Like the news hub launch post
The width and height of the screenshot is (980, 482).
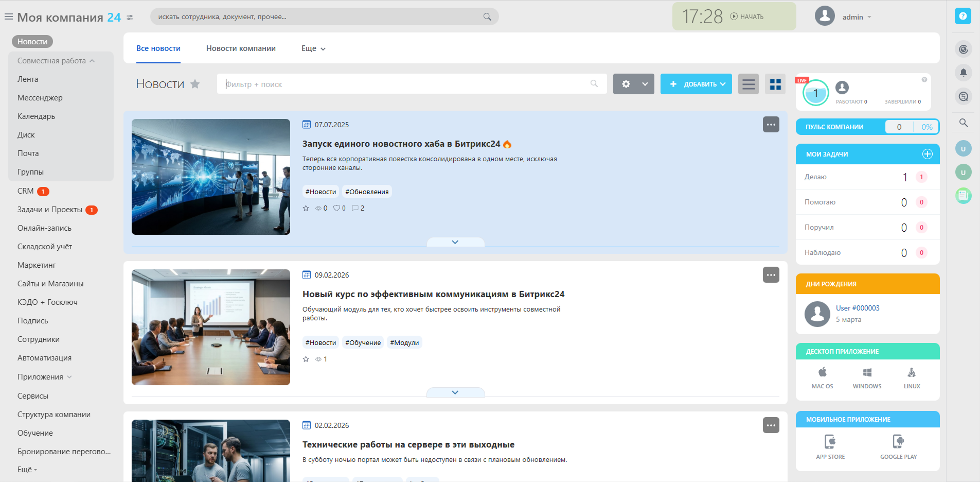337,208
